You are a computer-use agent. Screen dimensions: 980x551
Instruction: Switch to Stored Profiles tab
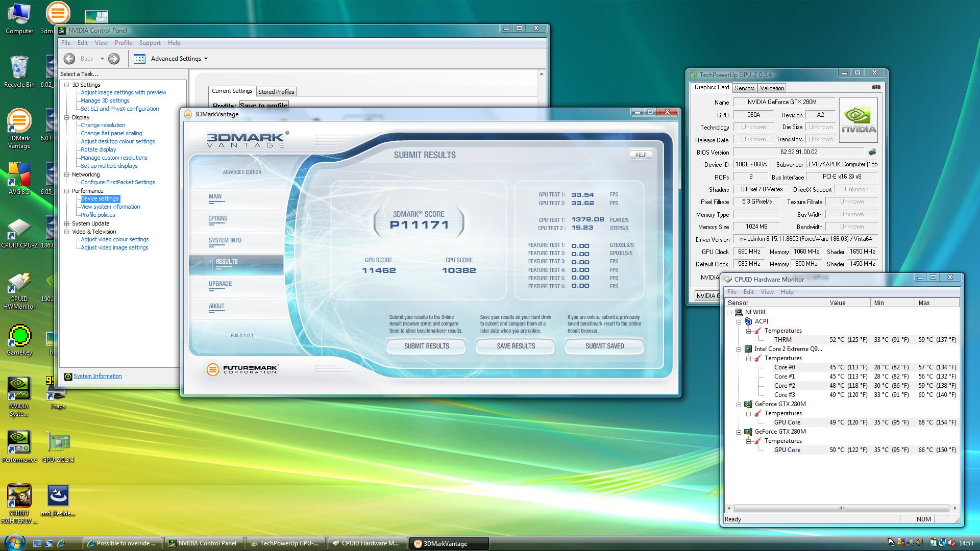click(x=276, y=92)
